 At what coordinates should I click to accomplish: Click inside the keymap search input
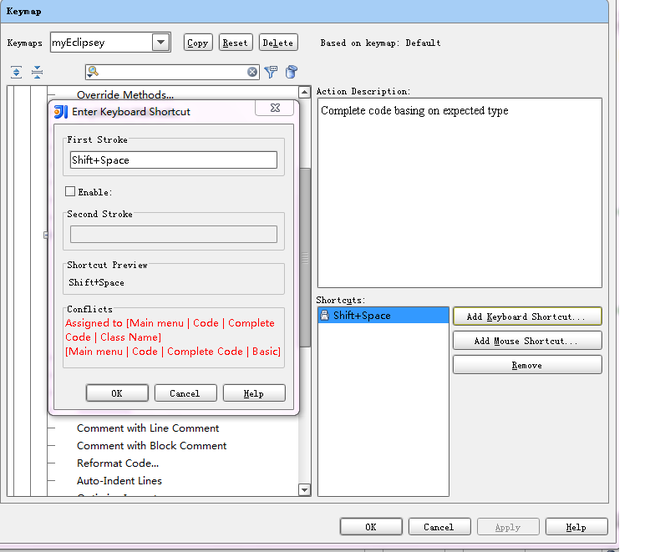173,72
